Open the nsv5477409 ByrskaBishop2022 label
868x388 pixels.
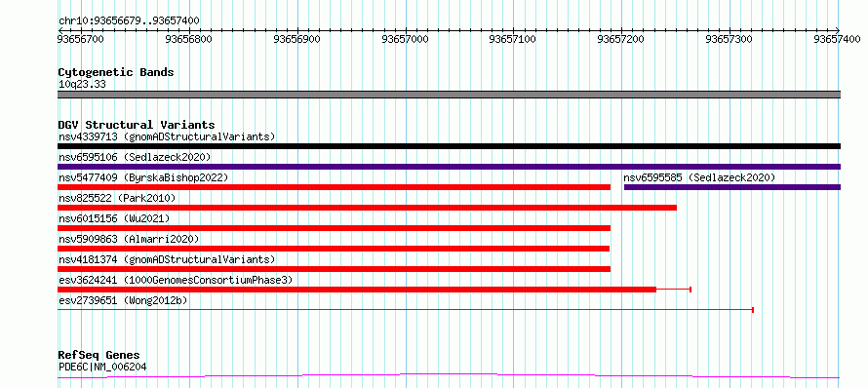[x=143, y=177]
